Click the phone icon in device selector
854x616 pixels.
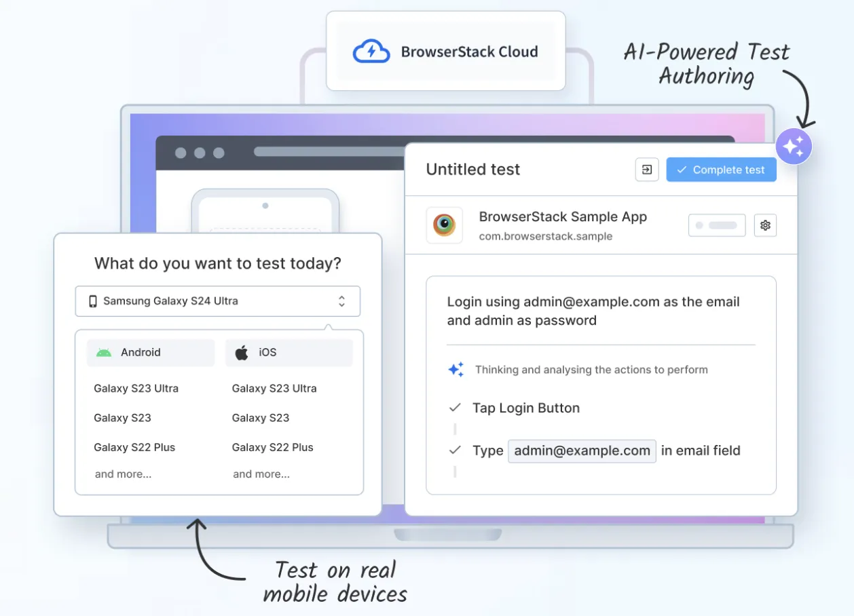(x=93, y=301)
